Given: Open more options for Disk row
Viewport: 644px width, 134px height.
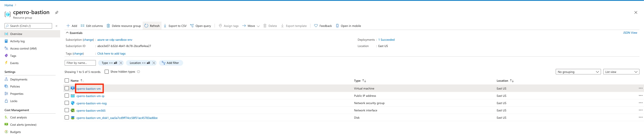Looking at the screenshot, I should (640, 117).
